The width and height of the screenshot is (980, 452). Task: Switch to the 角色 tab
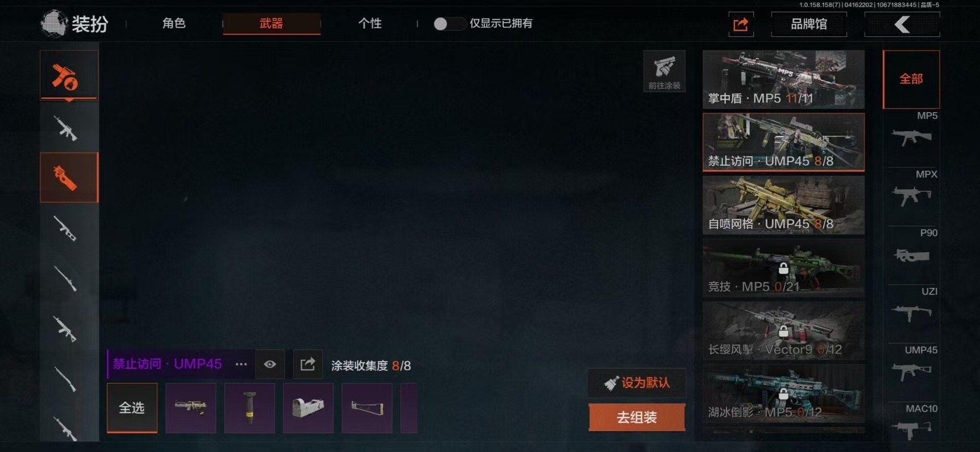tap(174, 23)
